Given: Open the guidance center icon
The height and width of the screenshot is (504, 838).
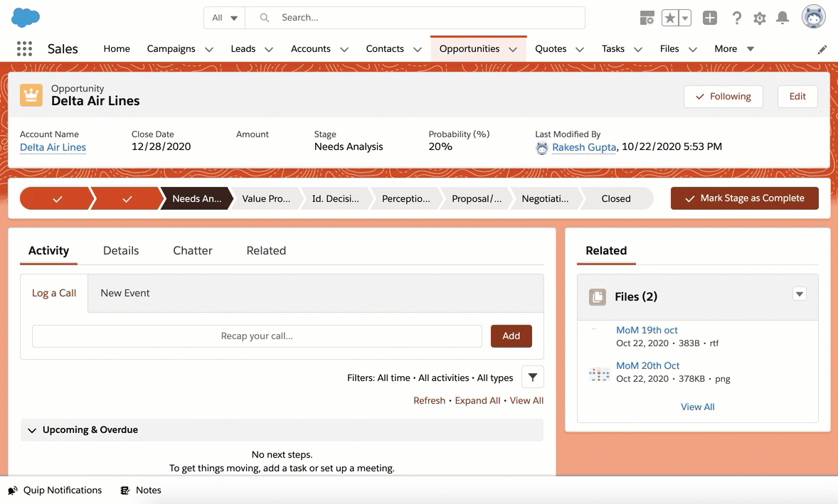Looking at the screenshot, I should (x=647, y=18).
